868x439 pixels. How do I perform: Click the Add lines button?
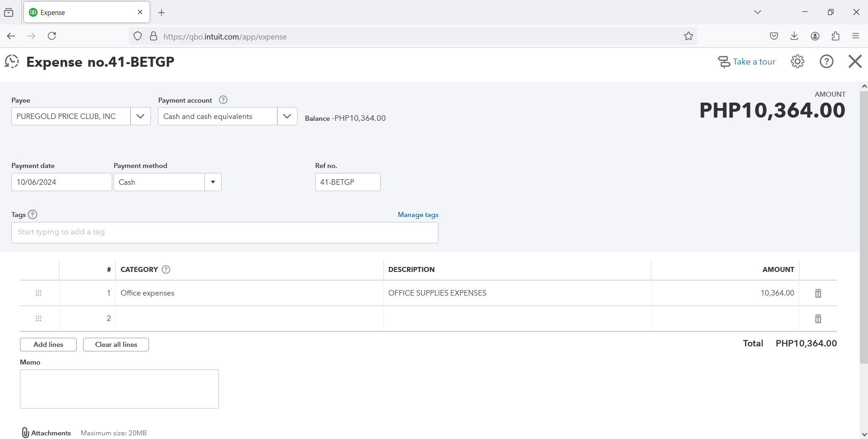(48, 345)
